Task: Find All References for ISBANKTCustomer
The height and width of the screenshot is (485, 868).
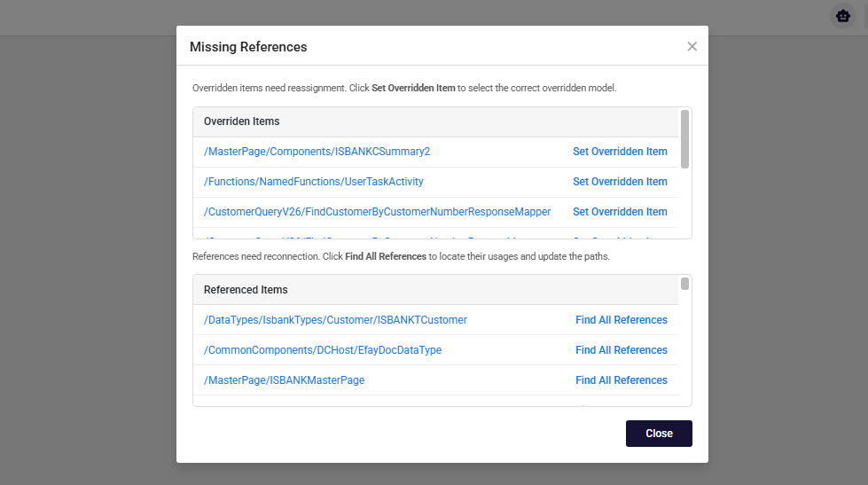Action: pyautogui.click(x=621, y=320)
